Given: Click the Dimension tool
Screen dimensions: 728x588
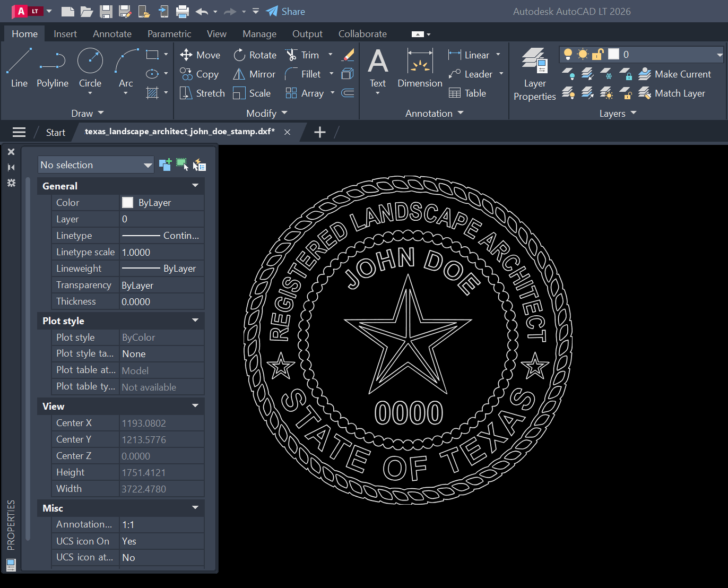Looking at the screenshot, I should point(420,68).
